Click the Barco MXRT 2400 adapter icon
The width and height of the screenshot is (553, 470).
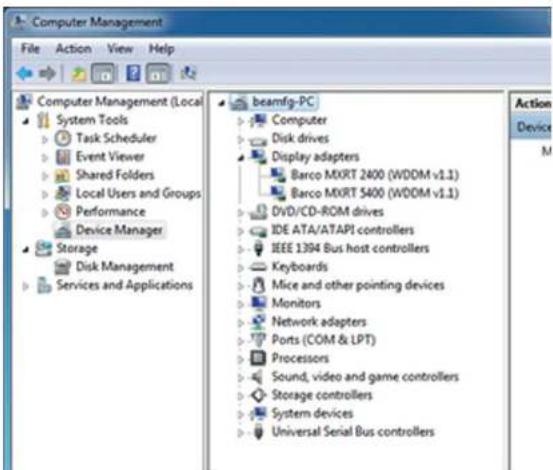278,175
